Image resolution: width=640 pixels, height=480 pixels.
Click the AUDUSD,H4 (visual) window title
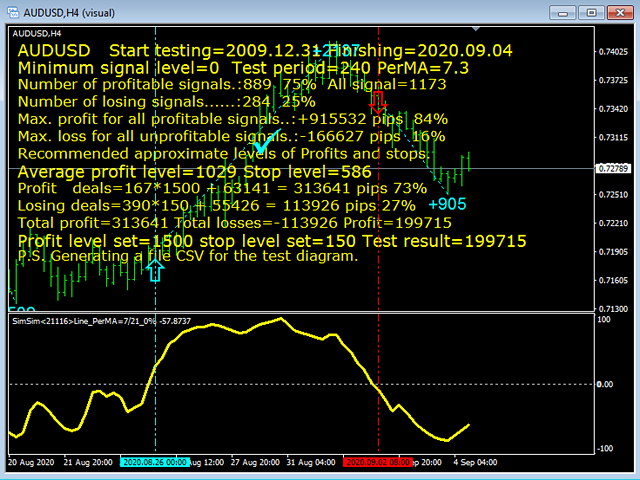(69, 13)
